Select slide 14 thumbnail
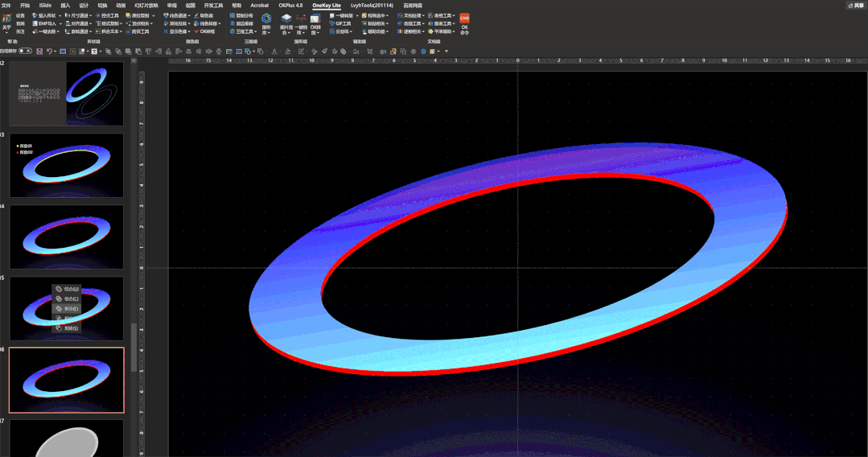This screenshot has height=457, width=868. [67, 237]
